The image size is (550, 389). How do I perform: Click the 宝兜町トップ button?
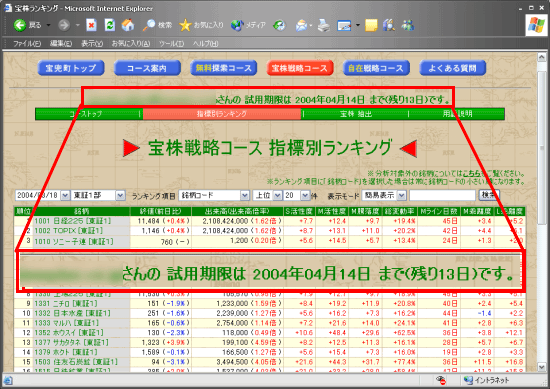[71, 68]
